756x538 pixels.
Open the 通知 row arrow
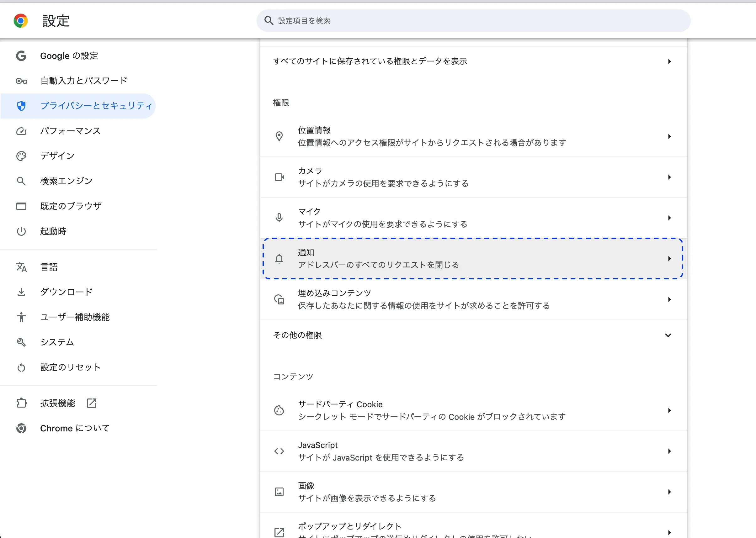pyautogui.click(x=669, y=258)
